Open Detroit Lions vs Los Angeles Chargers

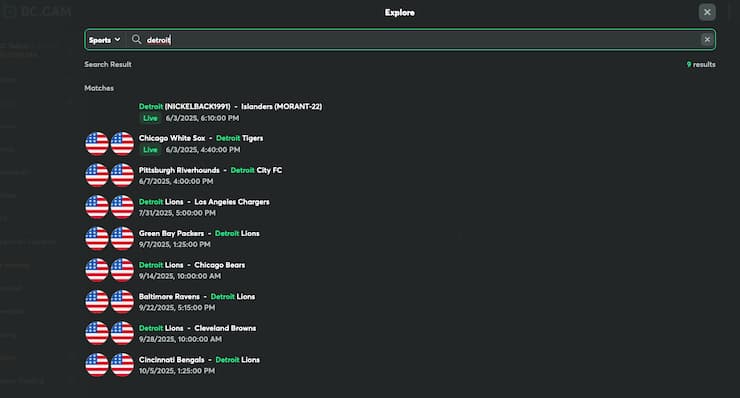click(204, 202)
